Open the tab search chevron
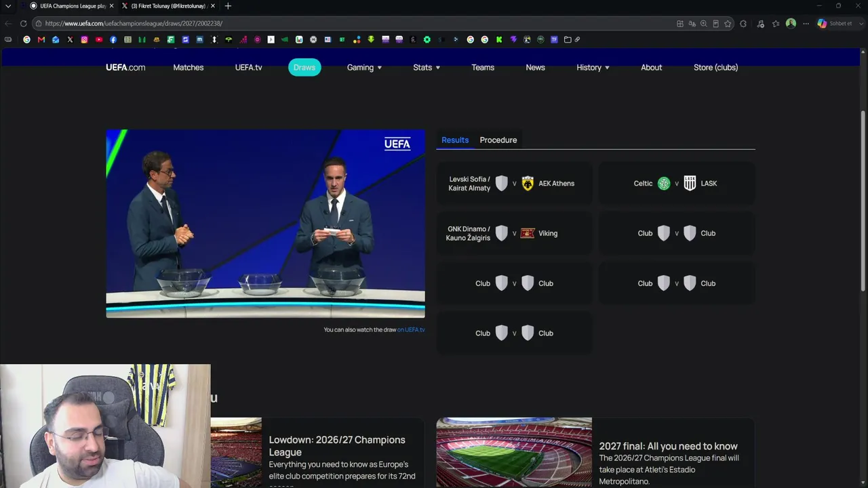 pyautogui.click(x=8, y=6)
